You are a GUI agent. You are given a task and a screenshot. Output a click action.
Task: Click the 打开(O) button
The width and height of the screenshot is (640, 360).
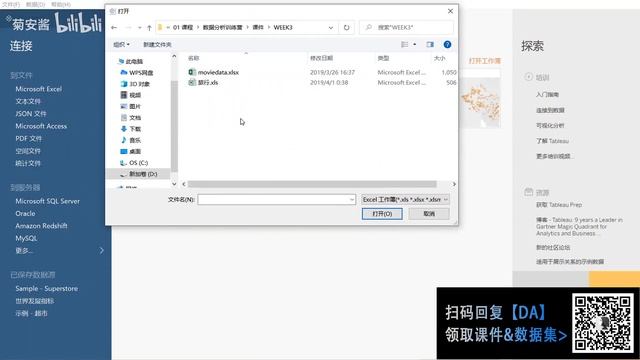coord(382,214)
